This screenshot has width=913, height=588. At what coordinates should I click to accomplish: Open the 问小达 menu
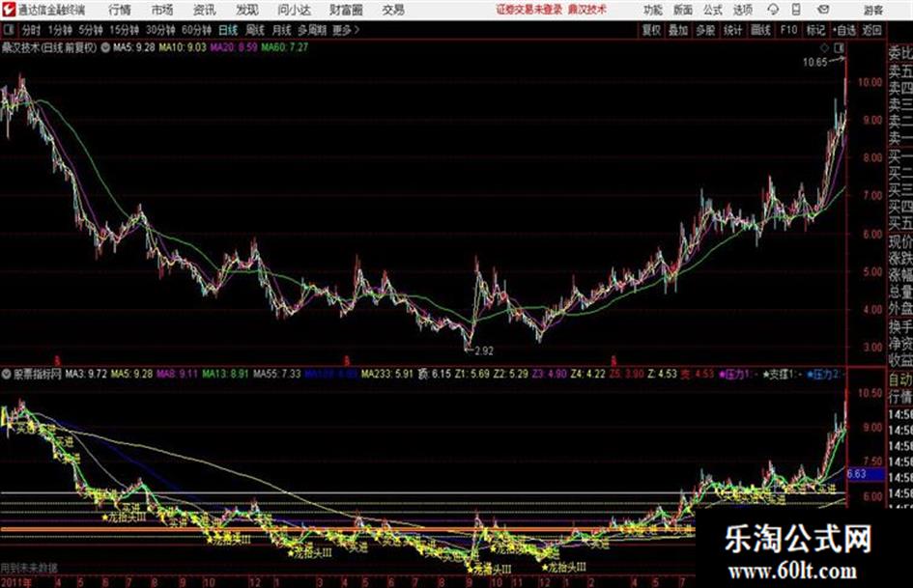(294, 10)
